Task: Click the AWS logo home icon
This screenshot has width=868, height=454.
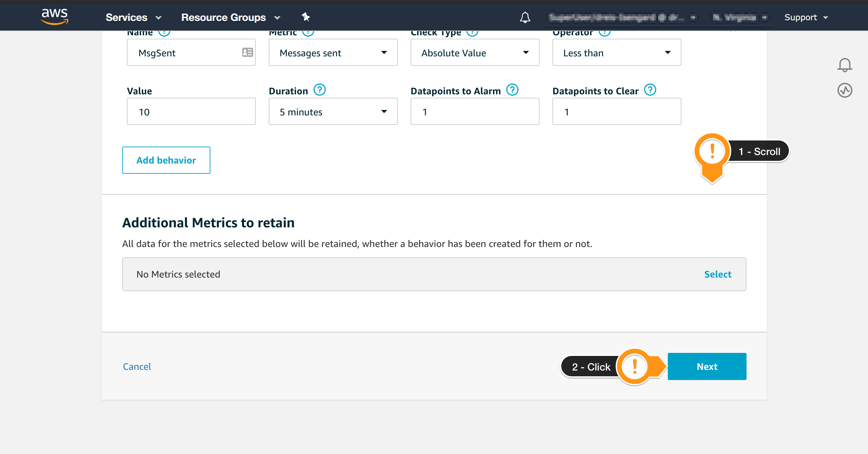Action: (55, 17)
